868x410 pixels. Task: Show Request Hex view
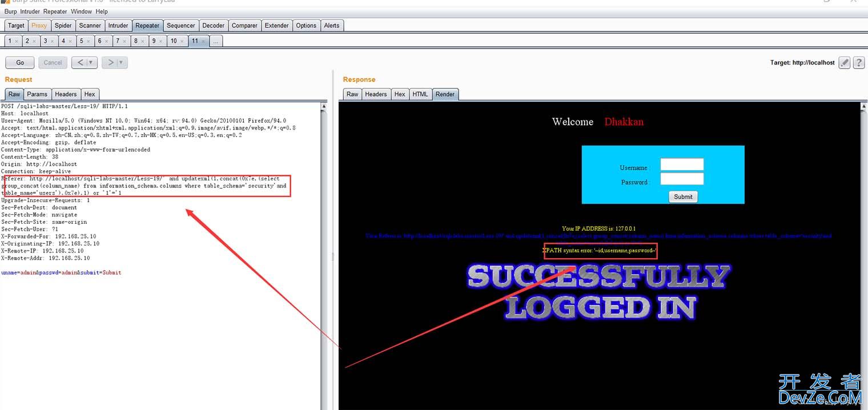tap(90, 94)
